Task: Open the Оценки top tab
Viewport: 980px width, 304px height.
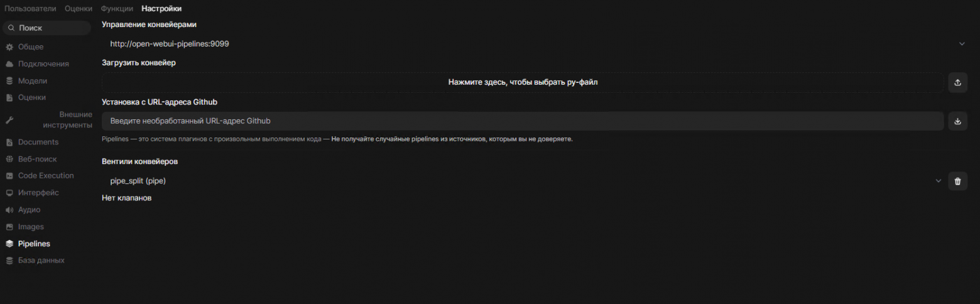Action: click(x=79, y=9)
